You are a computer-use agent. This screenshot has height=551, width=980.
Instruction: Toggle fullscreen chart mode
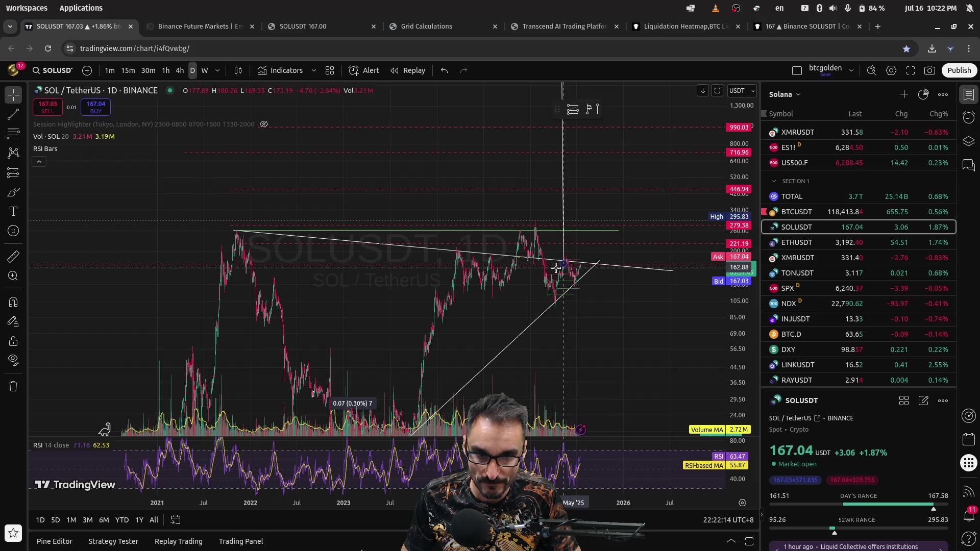911,70
